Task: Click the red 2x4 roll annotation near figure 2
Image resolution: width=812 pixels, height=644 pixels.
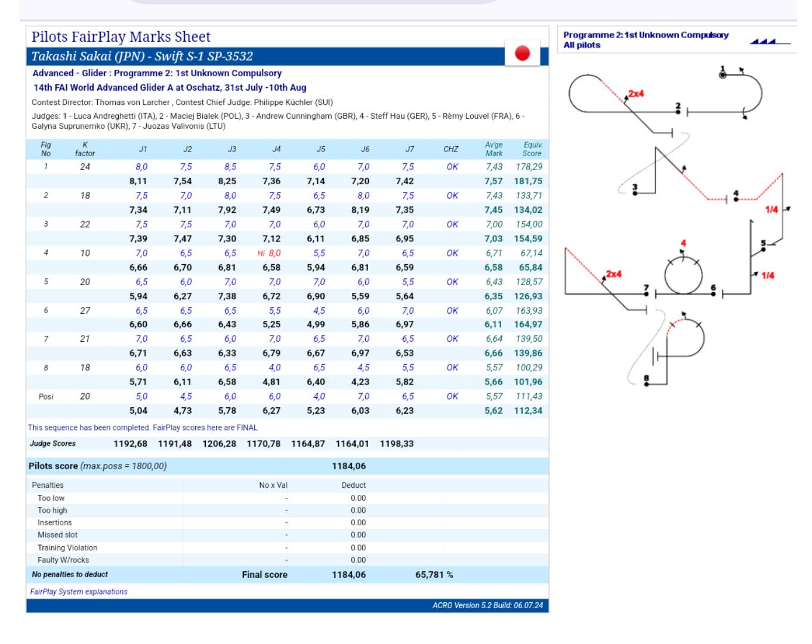Action: tap(636, 94)
